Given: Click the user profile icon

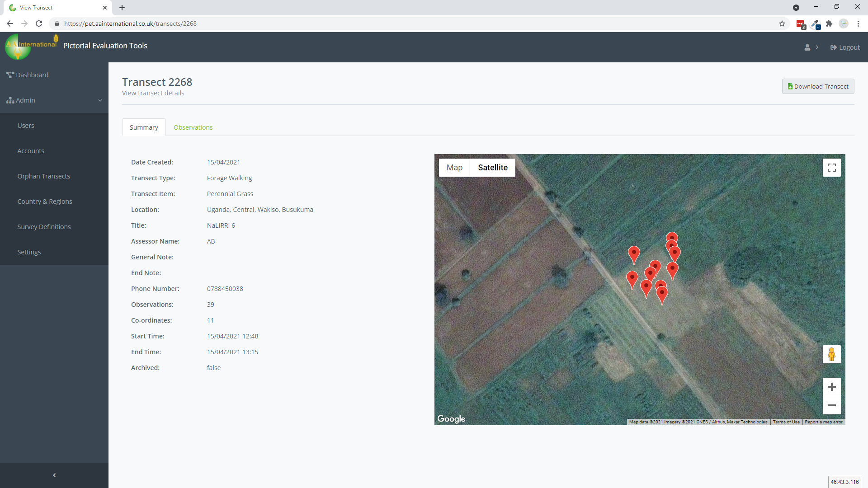Looking at the screenshot, I should pos(807,47).
